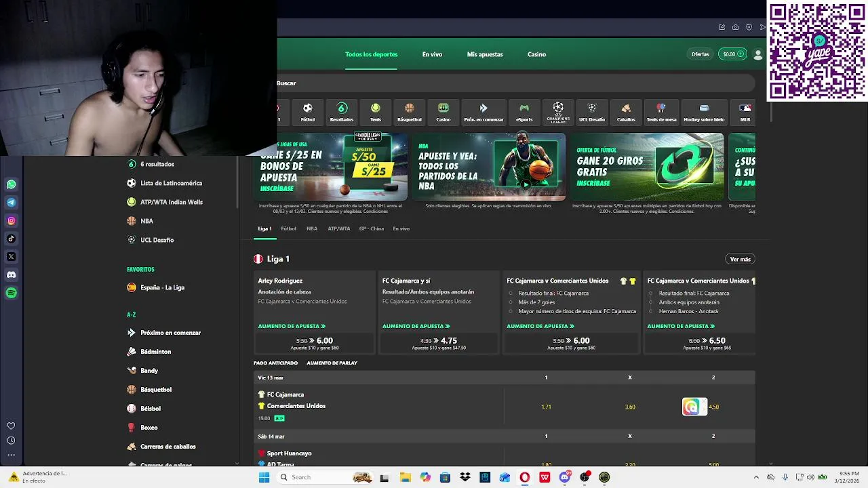Open Hockey sobre hielo shortcut

tap(704, 112)
